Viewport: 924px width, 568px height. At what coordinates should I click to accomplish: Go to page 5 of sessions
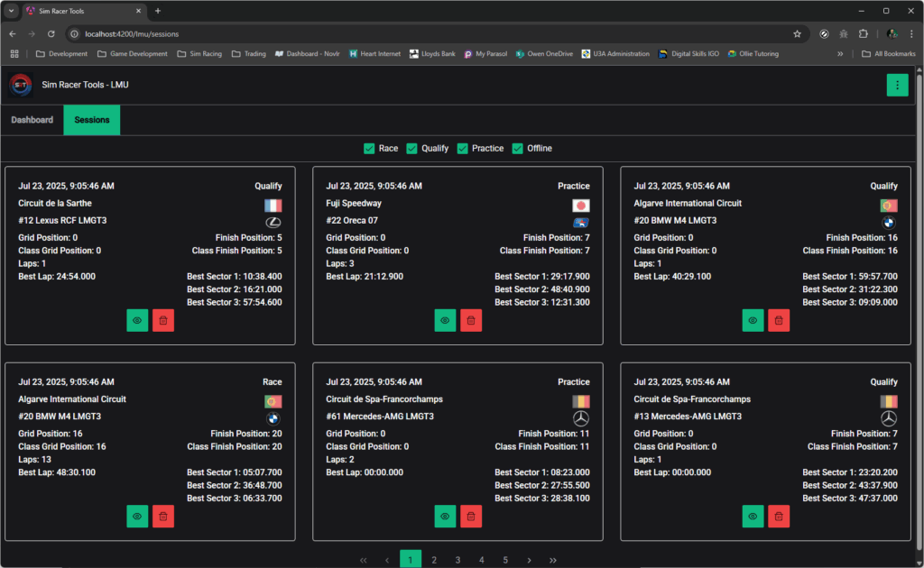tap(505, 560)
